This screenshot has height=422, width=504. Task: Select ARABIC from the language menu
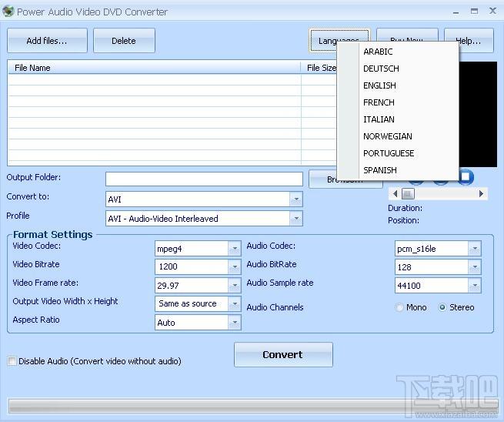398,52
